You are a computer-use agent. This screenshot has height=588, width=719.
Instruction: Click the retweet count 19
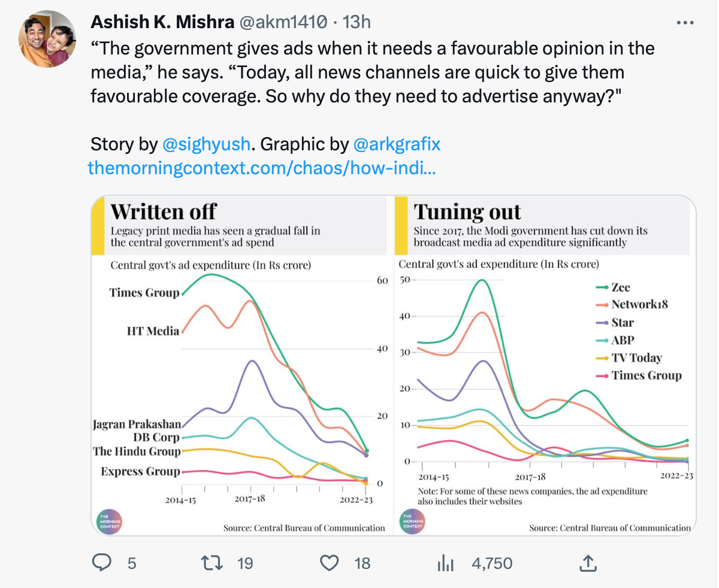pyautogui.click(x=244, y=563)
